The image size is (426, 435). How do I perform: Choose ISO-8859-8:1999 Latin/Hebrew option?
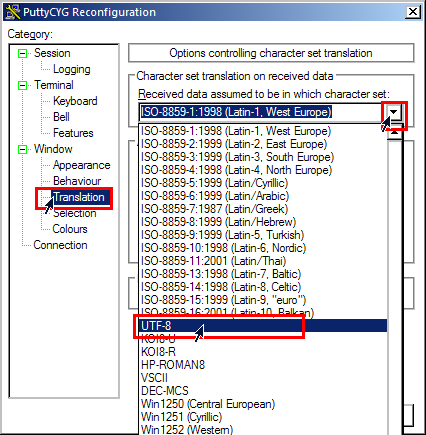[263, 222]
